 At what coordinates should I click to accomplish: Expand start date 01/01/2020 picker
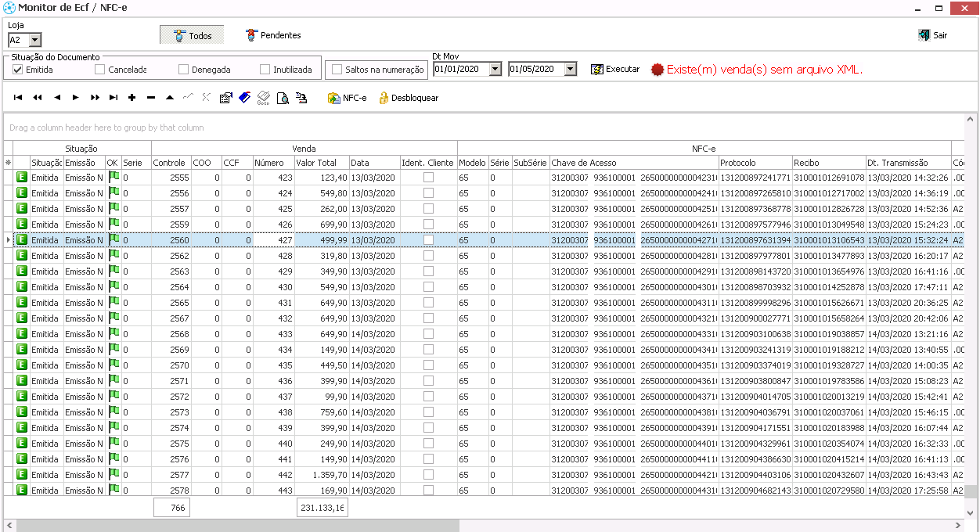495,69
